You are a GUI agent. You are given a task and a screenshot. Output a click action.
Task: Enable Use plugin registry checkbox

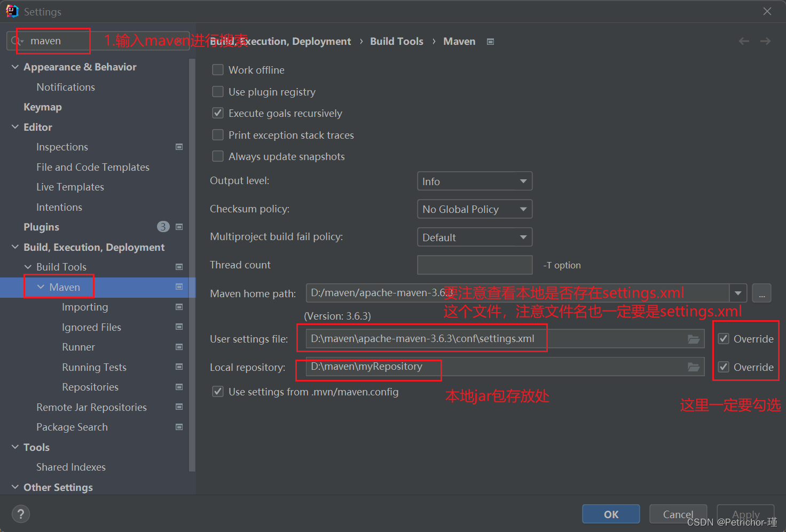218,92
